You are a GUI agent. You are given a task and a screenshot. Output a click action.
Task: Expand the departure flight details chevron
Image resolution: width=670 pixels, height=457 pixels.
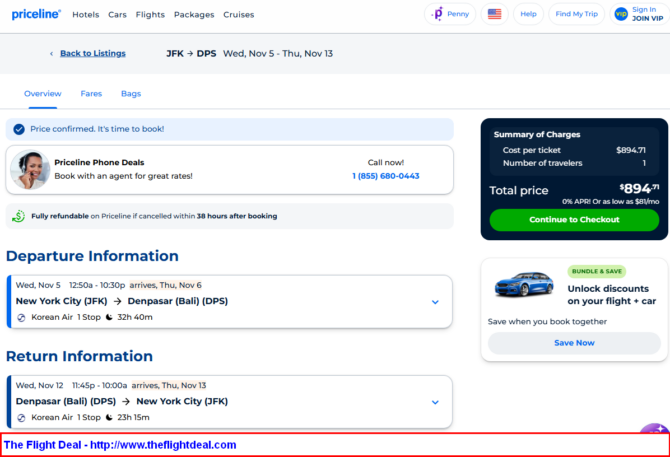click(x=435, y=302)
